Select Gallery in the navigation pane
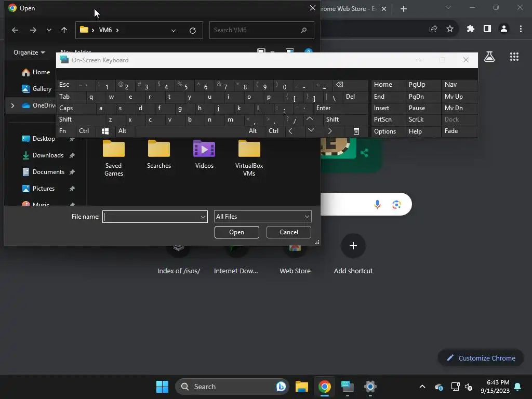The image size is (532, 399). pos(36,89)
